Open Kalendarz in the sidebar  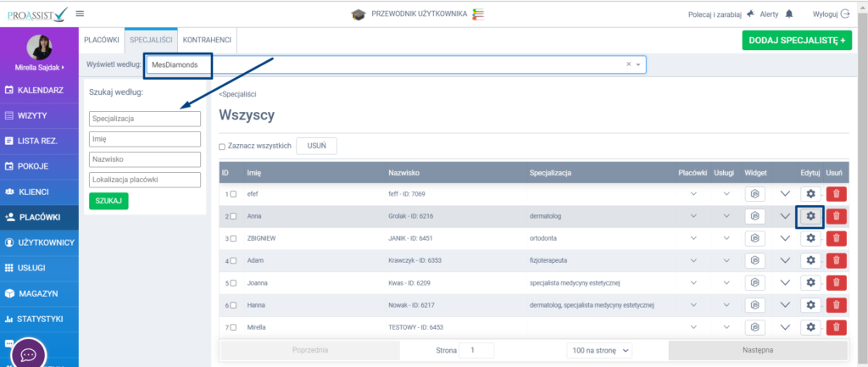pyautogui.click(x=39, y=90)
